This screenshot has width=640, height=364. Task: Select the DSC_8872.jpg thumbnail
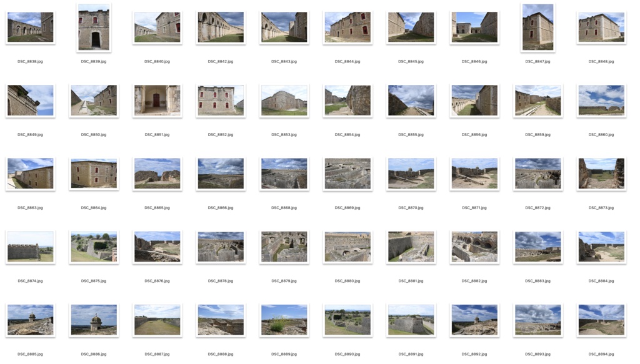(537, 174)
